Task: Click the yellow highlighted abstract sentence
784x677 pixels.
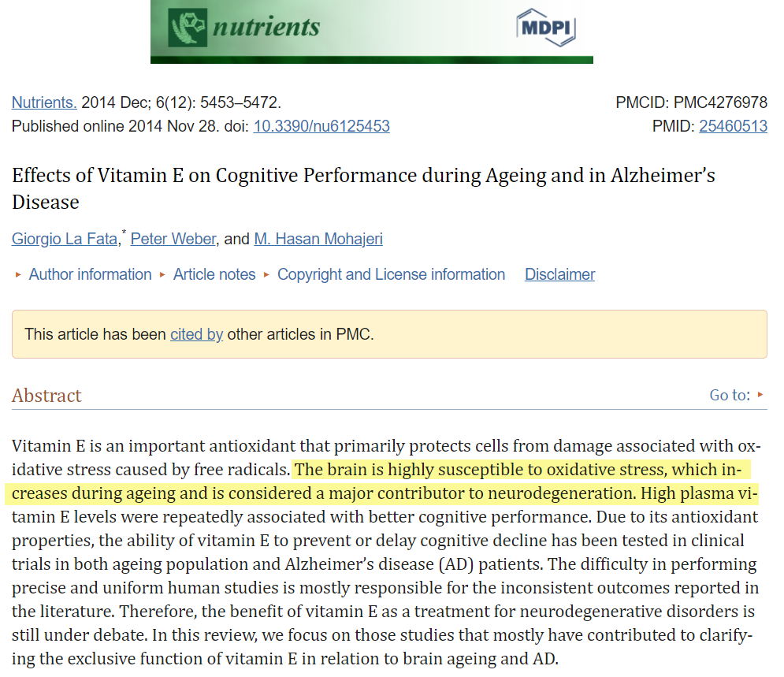Action: [x=381, y=482]
